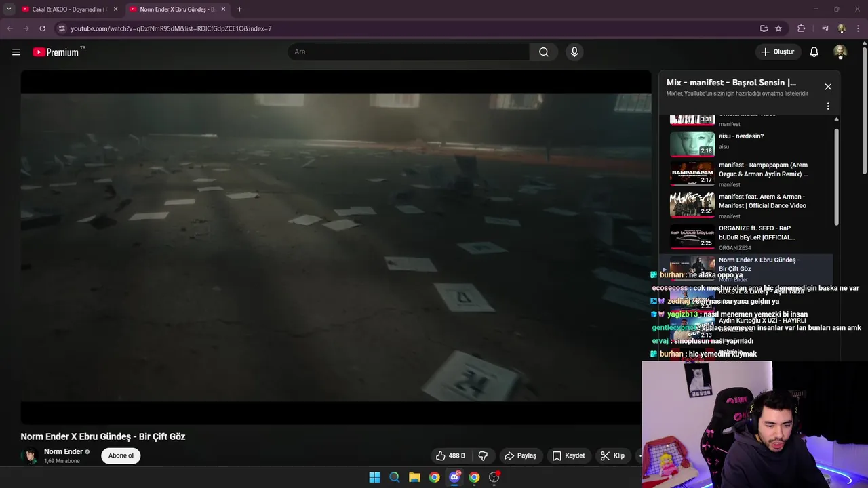Open the YouTube account avatar menu
The image size is (868, 488).
(840, 52)
